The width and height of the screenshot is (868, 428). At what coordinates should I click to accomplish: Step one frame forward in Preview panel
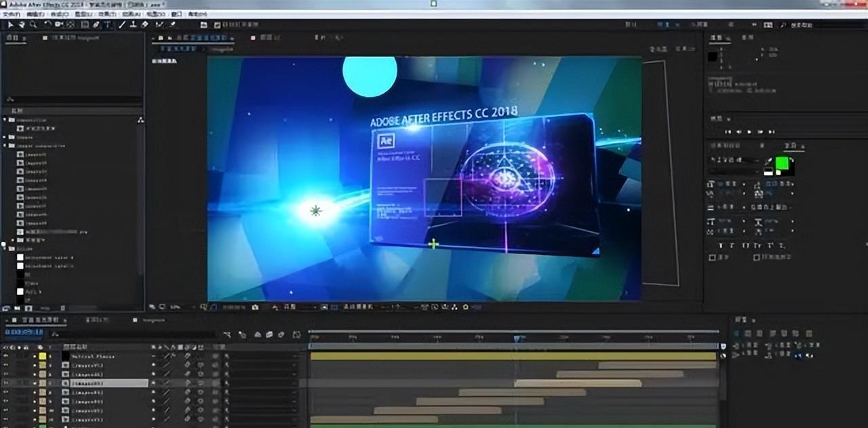point(760,132)
